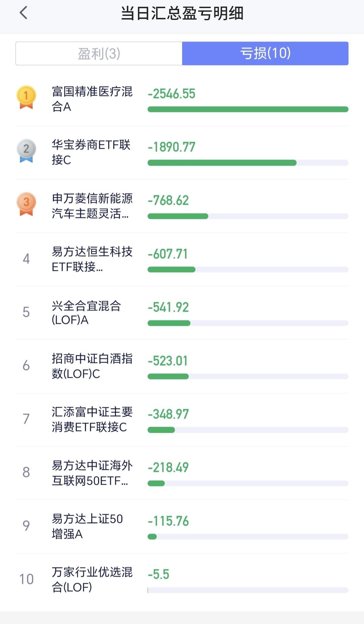
Task: Select 申万菱信新能源汽车主题 fund row
Action: tap(182, 206)
